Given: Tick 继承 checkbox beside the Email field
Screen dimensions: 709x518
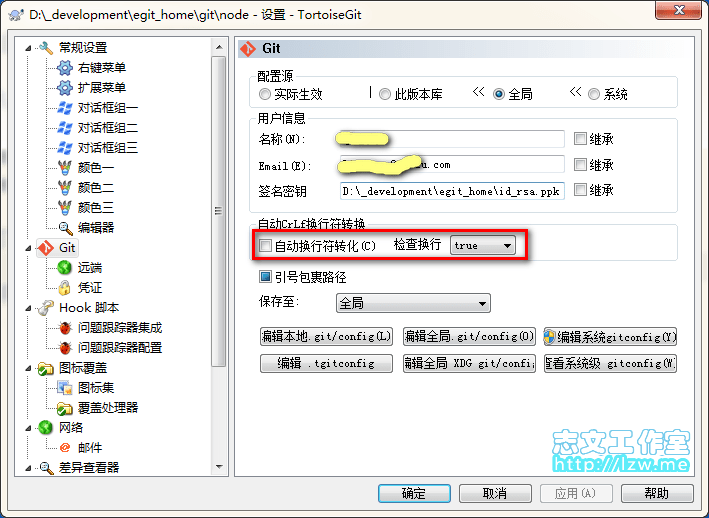Looking at the screenshot, I should click(x=580, y=165).
